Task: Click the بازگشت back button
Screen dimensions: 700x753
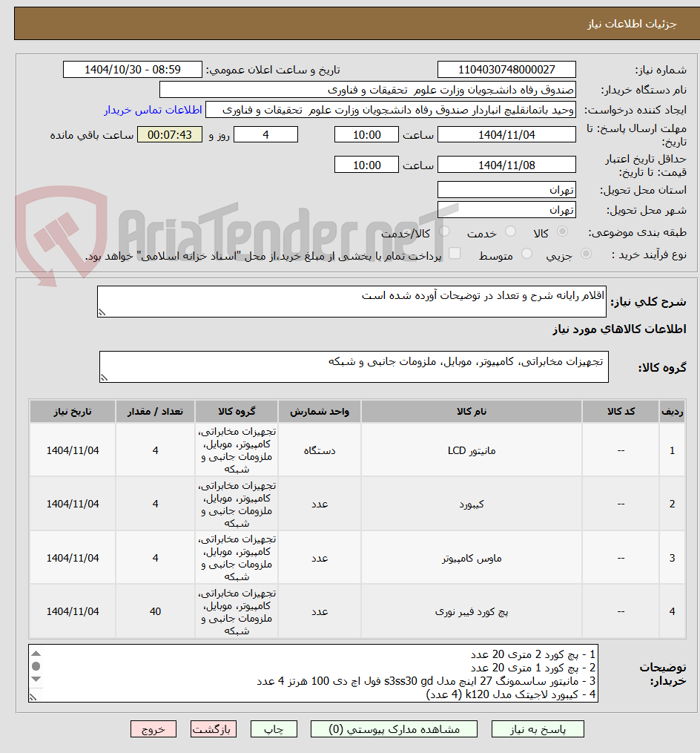Action: (213, 729)
